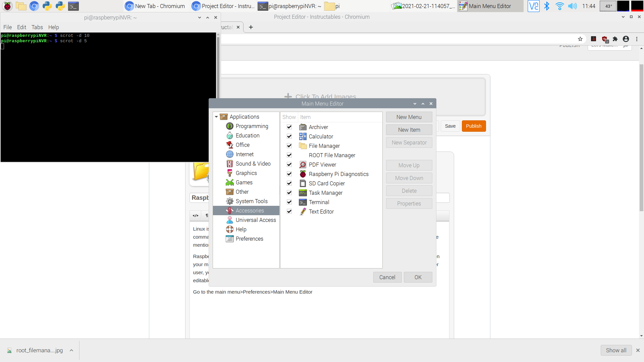Expand the Applications tree node

point(216,116)
